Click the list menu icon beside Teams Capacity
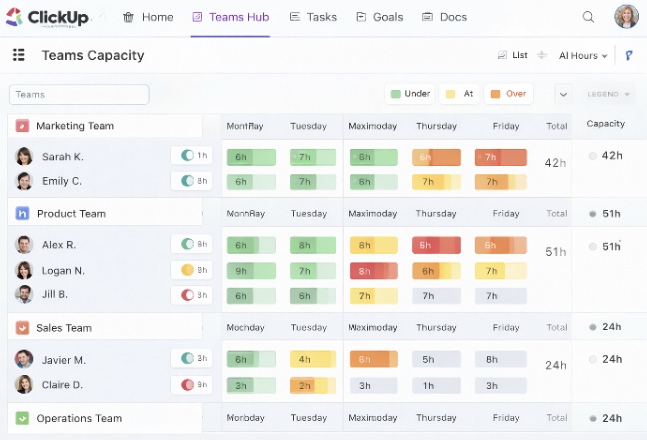The image size is (647, 440). (x=18, y=56)
